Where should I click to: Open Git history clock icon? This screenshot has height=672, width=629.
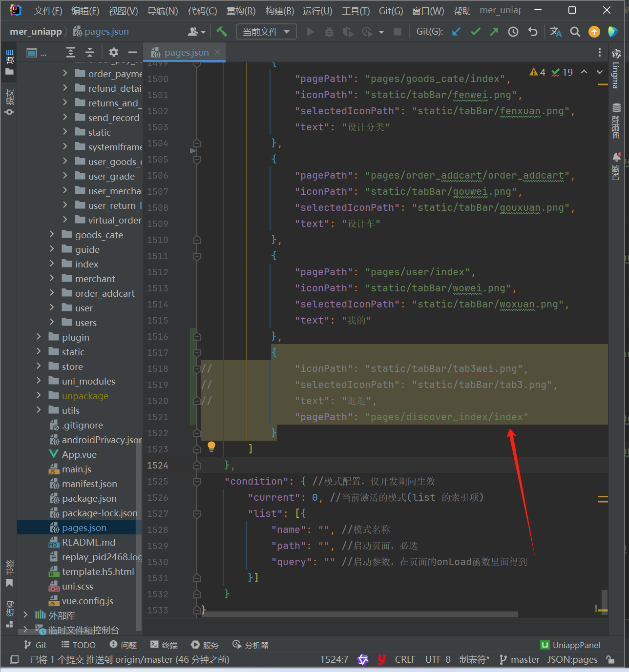coord(513,32)
